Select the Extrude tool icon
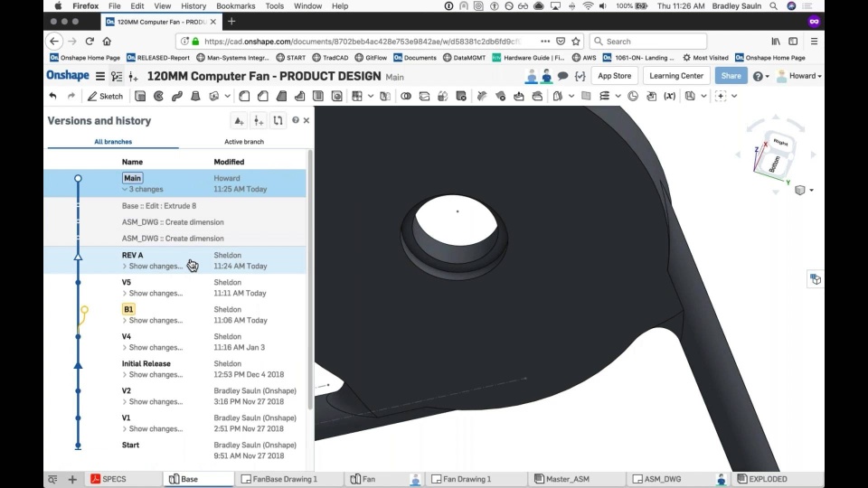The width and height of the screenshot is (868, 488). [x=140, y=97]
